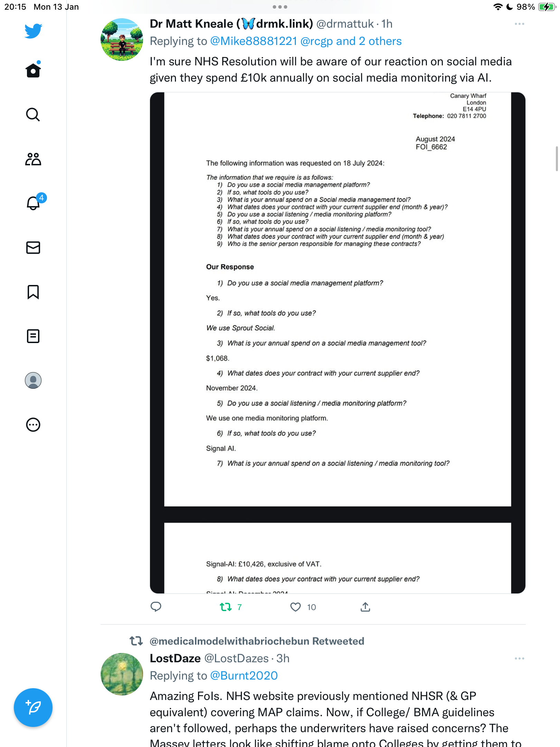The image size is (560, 747).
Task: Open Lists icon in sidebar
Action: click(x=33, y=336)
